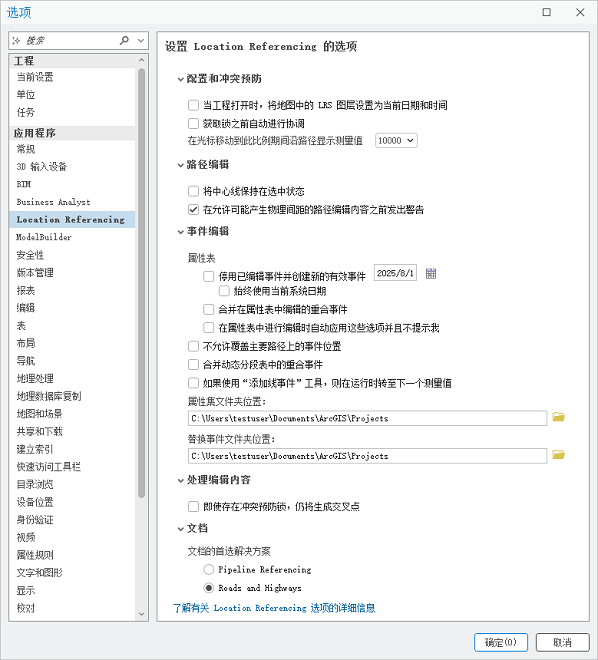Toggle 合并动态分段表中的重合事件 checkbox
598x660 pixels.
pyautogui.click(x=193, y=364)
